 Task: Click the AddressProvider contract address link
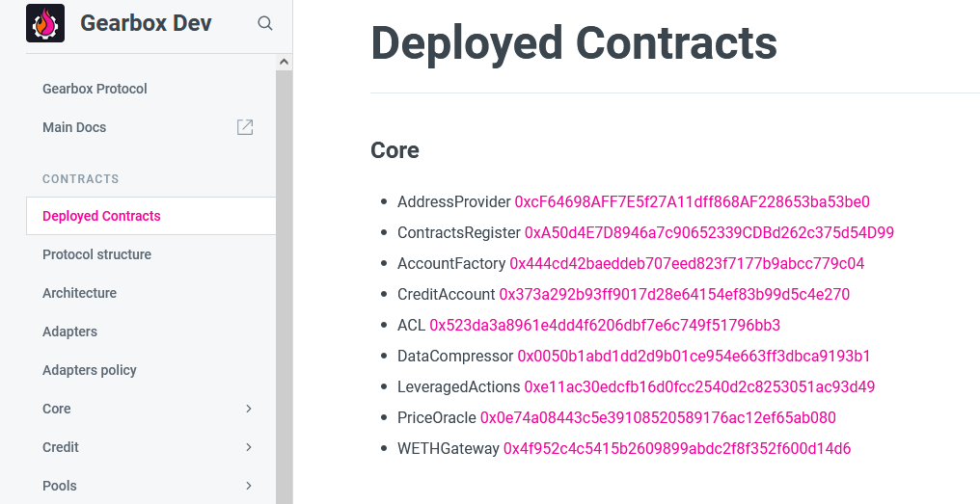(692, 202)
